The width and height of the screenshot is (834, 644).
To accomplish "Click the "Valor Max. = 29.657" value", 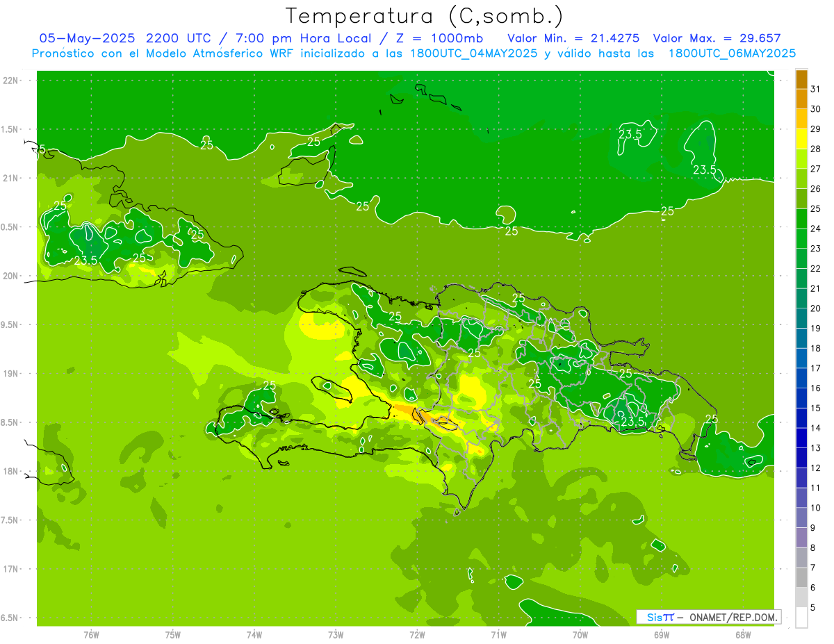I will point(717,38).
